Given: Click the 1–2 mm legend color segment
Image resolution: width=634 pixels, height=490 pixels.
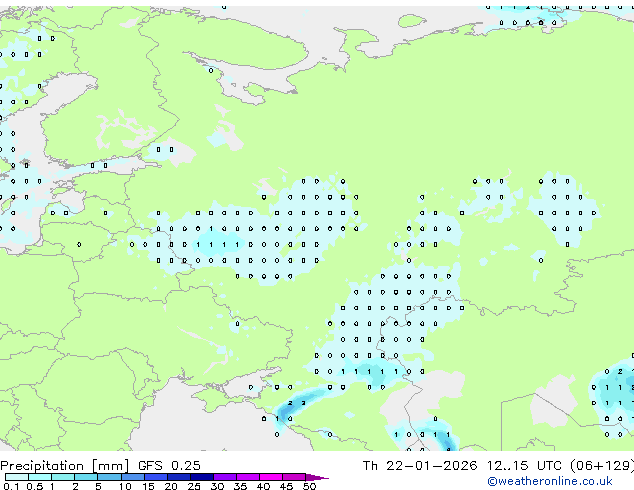Looking at the screenshot, I should [63, 477].
